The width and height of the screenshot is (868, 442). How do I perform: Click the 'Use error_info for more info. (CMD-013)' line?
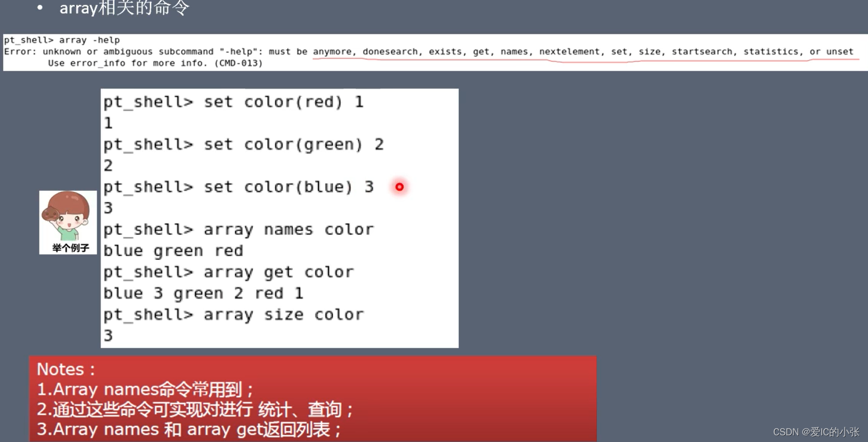[x=155, y=63]
